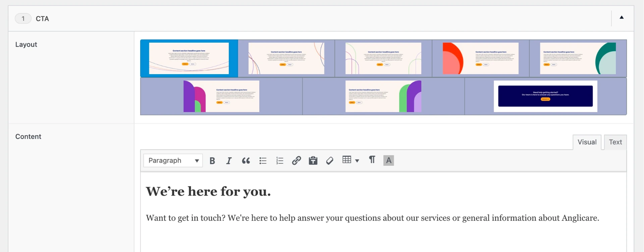Show paragraph marks with pilcrow icon
Image resolution: width=644 pixels, height=252 pixels.
372,160
